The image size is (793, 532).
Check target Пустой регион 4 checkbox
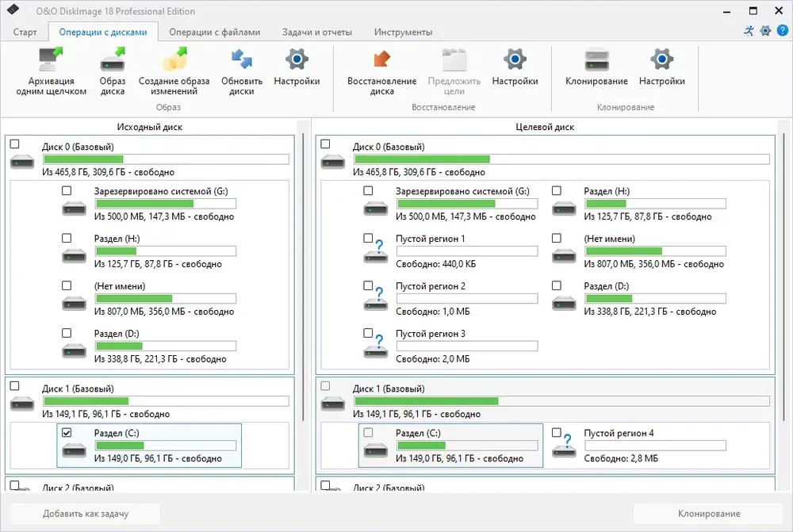click(557, 432)
